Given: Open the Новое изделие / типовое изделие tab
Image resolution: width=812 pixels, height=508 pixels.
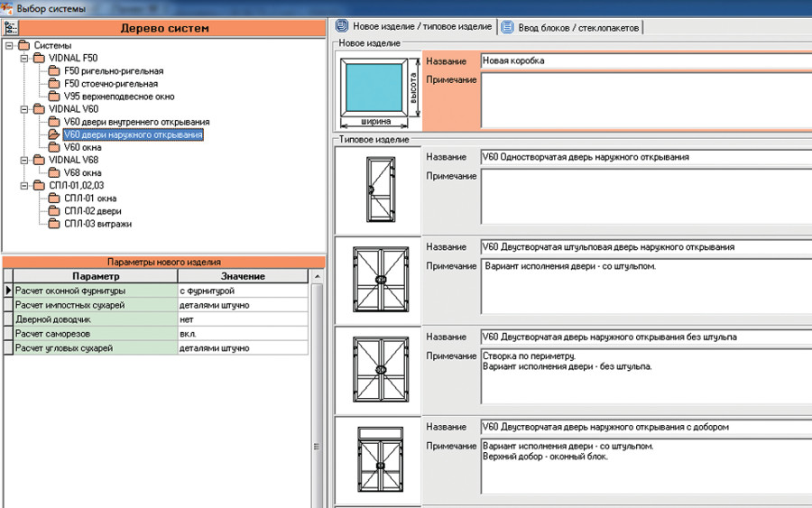Looking at the screenshot, I should [x=414, y=26].
